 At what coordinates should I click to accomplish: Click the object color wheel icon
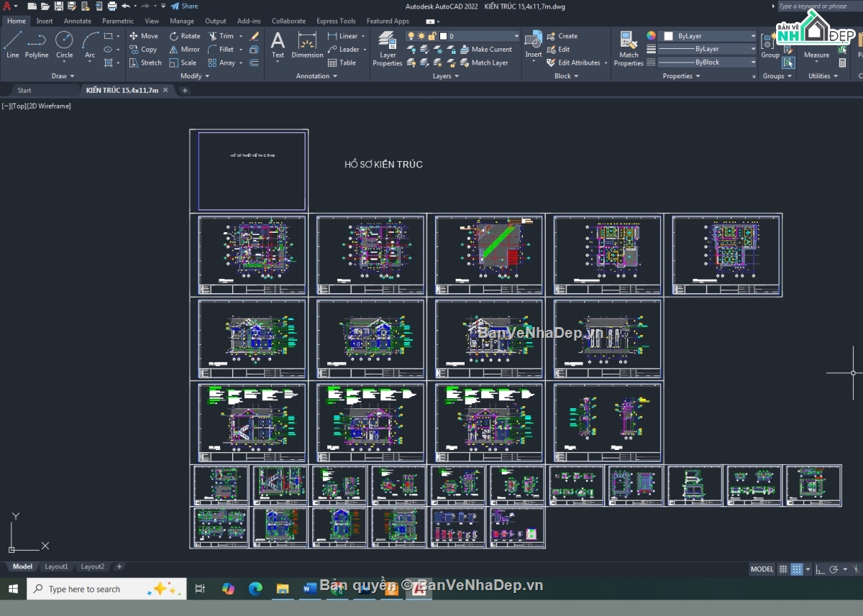[651, 36]
